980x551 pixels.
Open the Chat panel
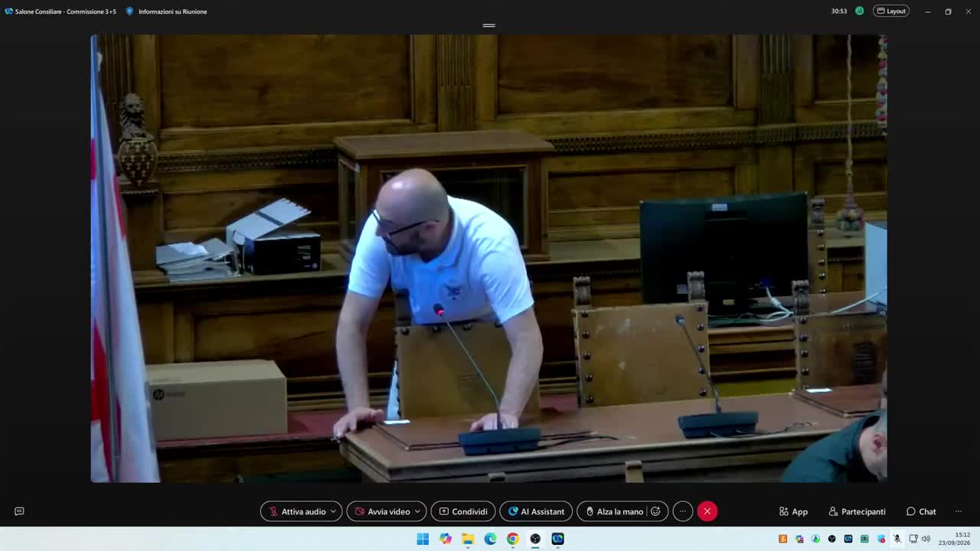(x=921, y=511)
